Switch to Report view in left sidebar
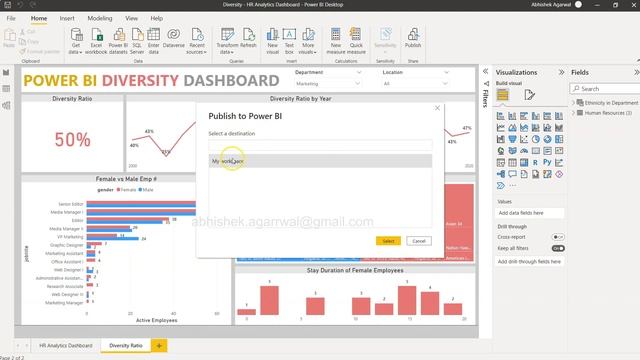The width and height of the screenshot is (640, 360). (x=6, y=73)
